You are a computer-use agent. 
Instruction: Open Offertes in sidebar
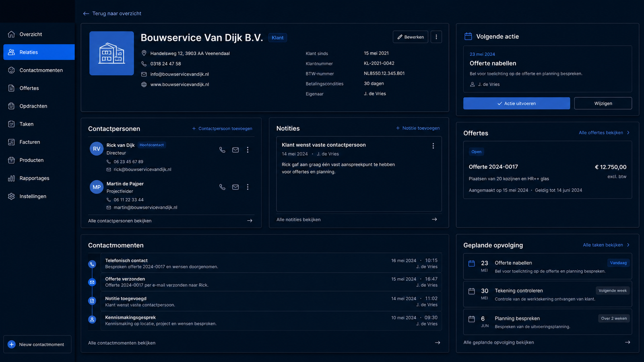coord(39,88)
